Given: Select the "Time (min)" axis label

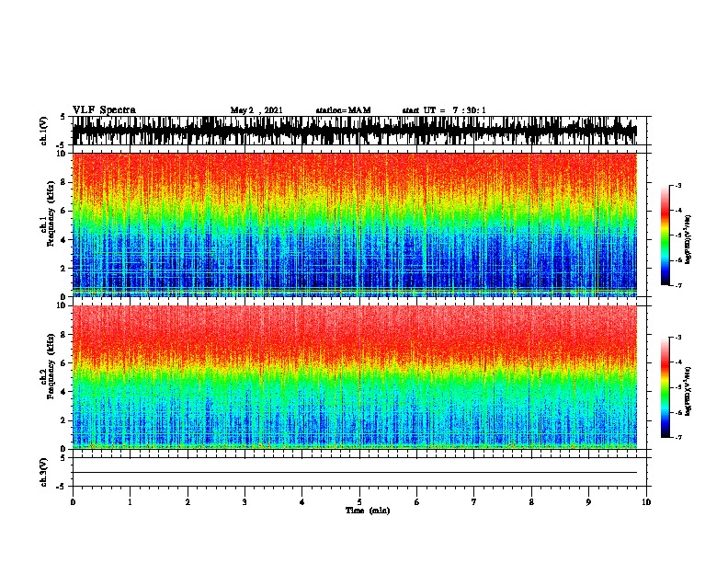Looking at the screenshot, I should (368, 511).
